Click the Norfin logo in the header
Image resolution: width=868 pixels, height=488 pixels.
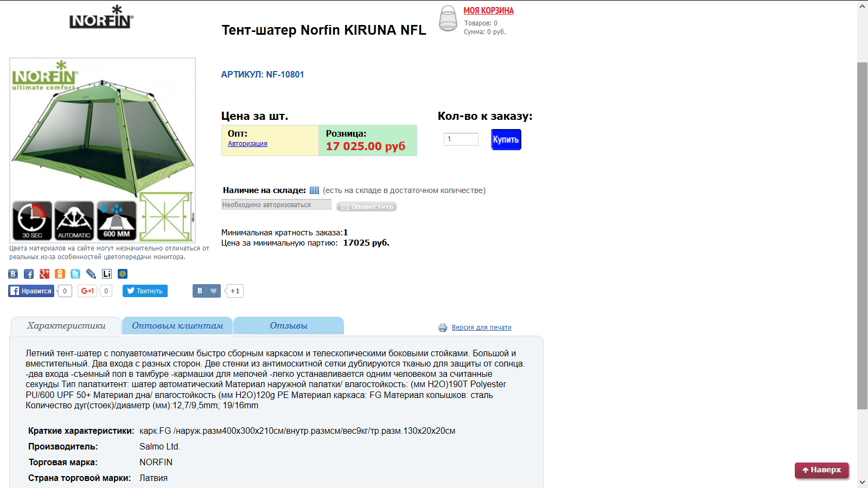[x=101, y=17]
